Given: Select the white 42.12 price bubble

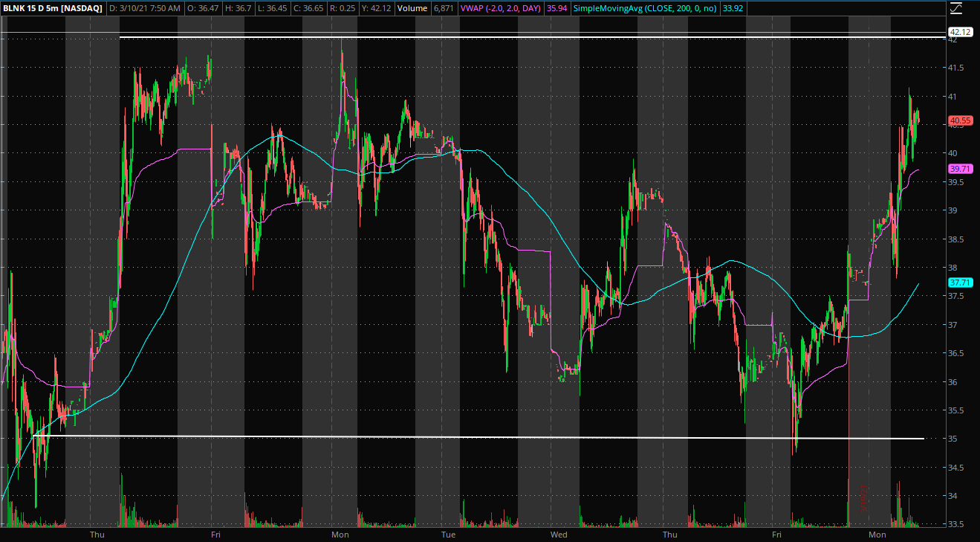Looking at the screenshot, I should point(961,32).
